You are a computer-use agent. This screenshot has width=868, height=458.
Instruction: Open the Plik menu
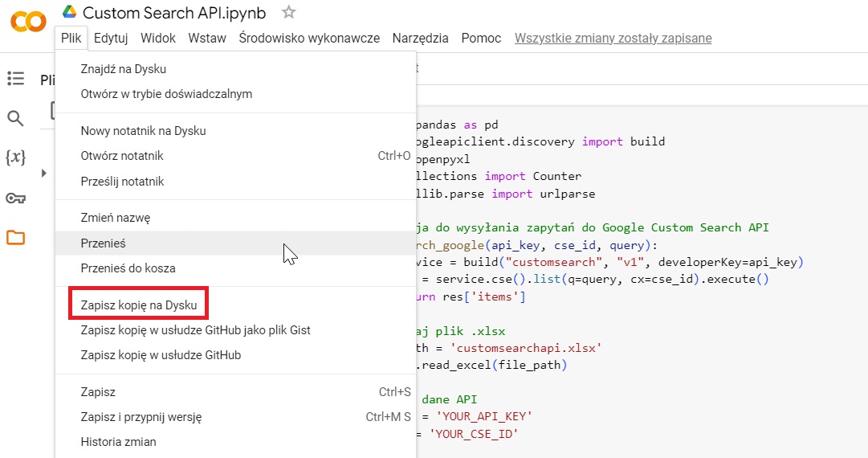pyautogui.click(x=71, y=39)
